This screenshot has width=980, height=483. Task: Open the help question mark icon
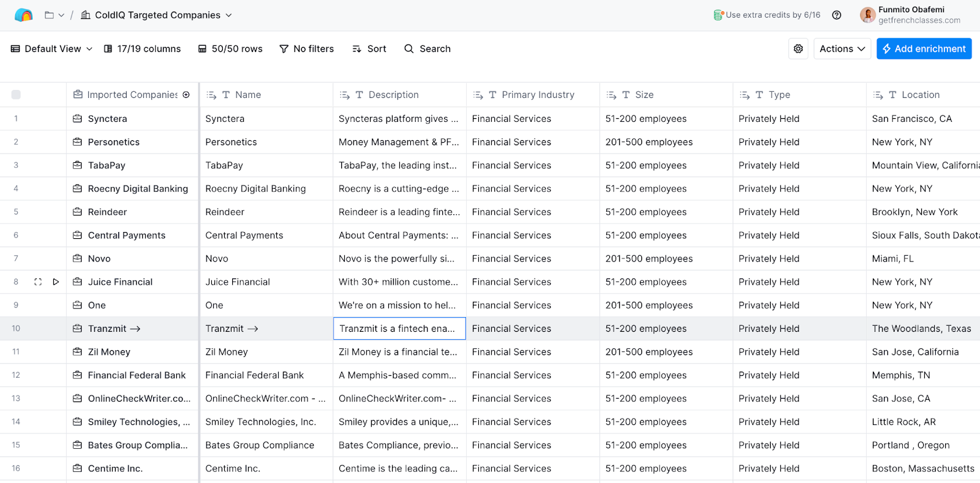(837, 15)
